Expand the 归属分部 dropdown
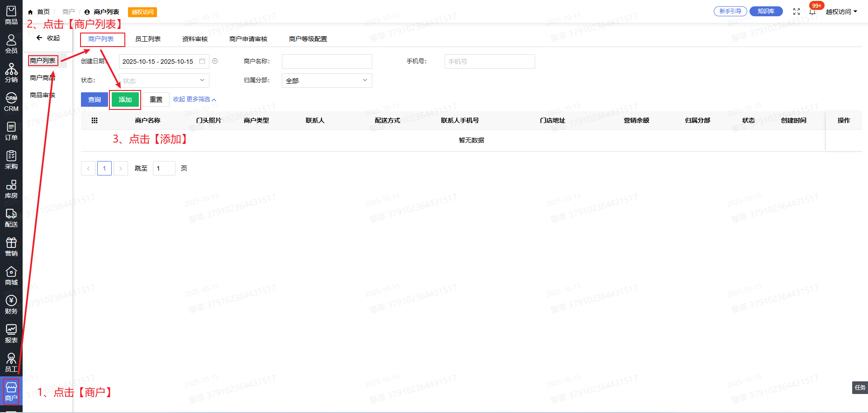This screenshot has height=413, width=868. click(x=327, y=81)
